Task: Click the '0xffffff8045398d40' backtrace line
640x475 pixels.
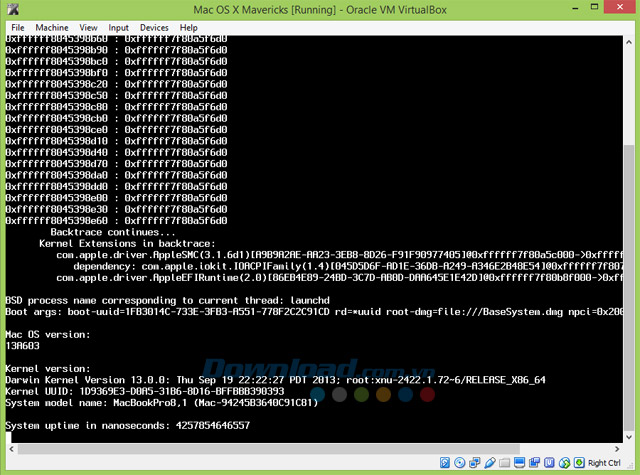Action: pos(116,153)
